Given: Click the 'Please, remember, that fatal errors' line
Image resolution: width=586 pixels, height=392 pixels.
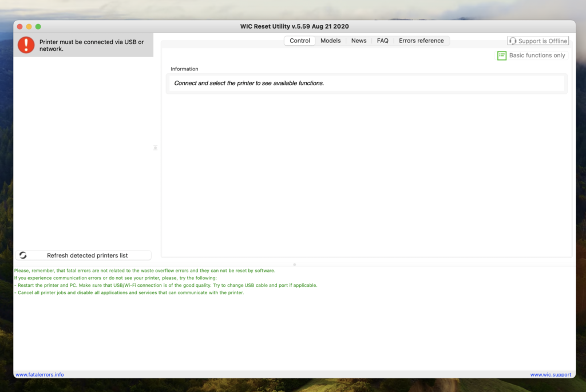Looking at the screenshot, I should 145,271.
